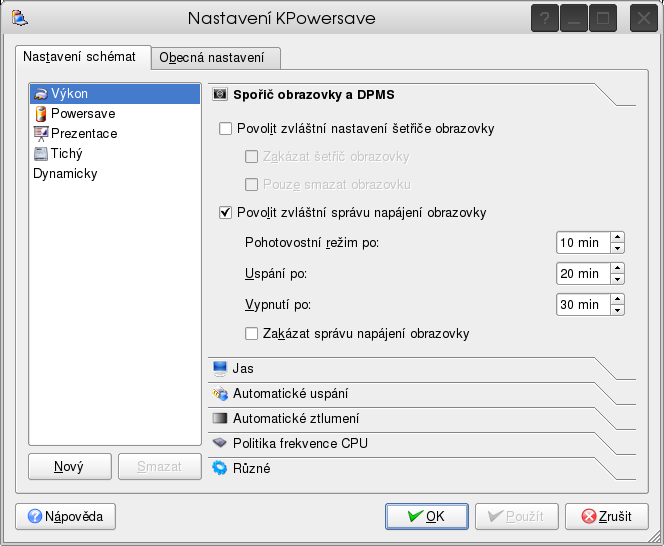
Task: Click the Nový button
Action: pyautogui.click(x=70, y=466)
